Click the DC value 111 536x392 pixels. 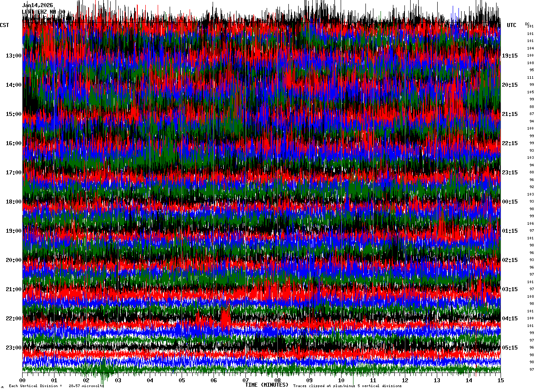(530, 77)
